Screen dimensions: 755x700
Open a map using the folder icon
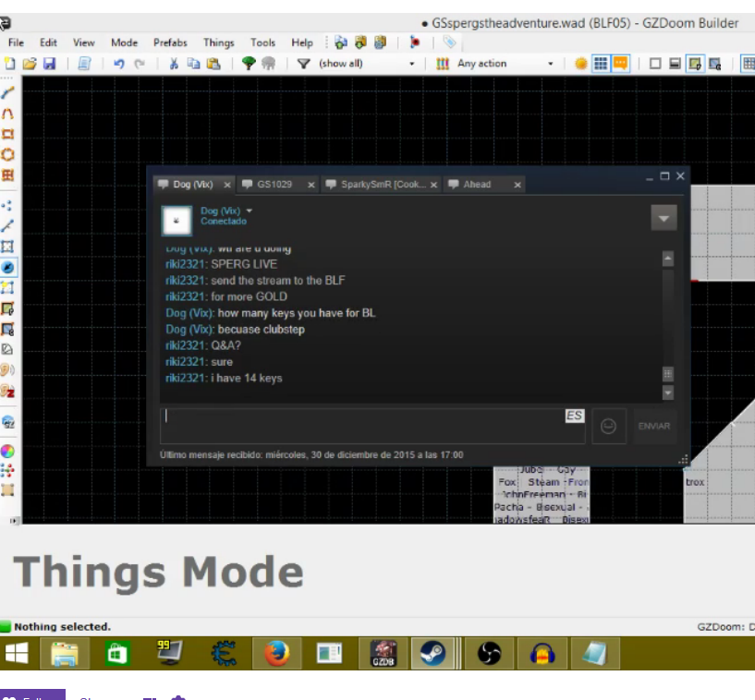(x=30, y=64)
